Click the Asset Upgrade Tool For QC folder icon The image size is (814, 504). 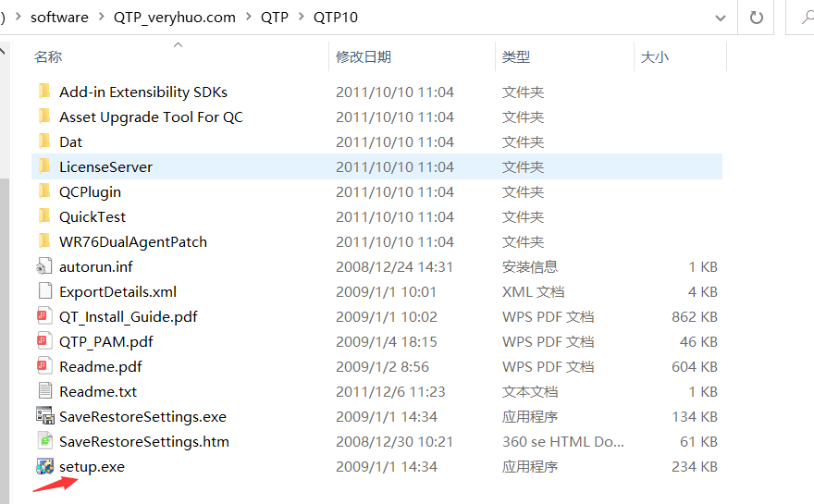pos(44,117)
